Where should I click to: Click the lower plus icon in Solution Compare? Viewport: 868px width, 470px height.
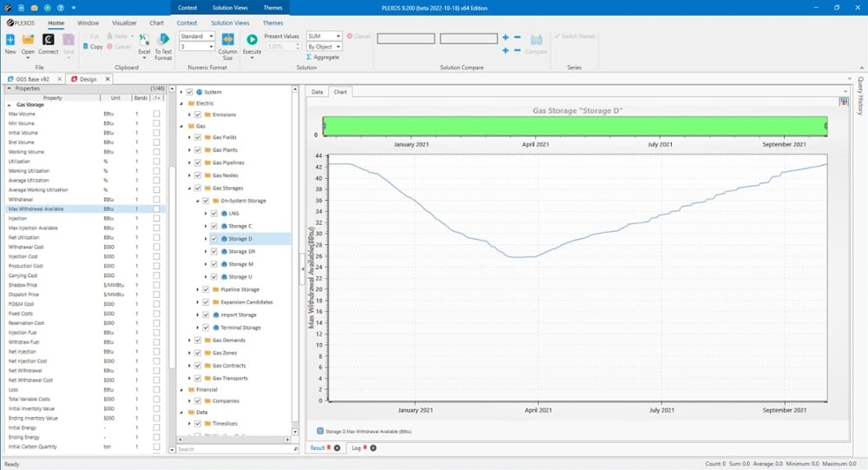(x=505, y=50)
